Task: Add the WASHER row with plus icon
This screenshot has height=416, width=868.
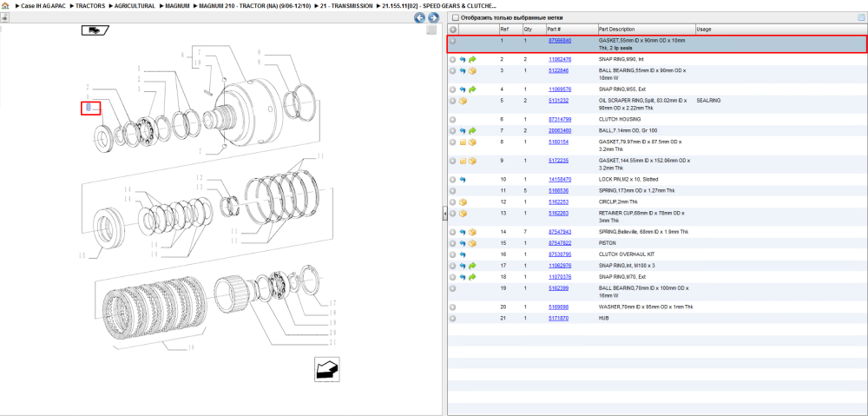Action: coord(453,307)
